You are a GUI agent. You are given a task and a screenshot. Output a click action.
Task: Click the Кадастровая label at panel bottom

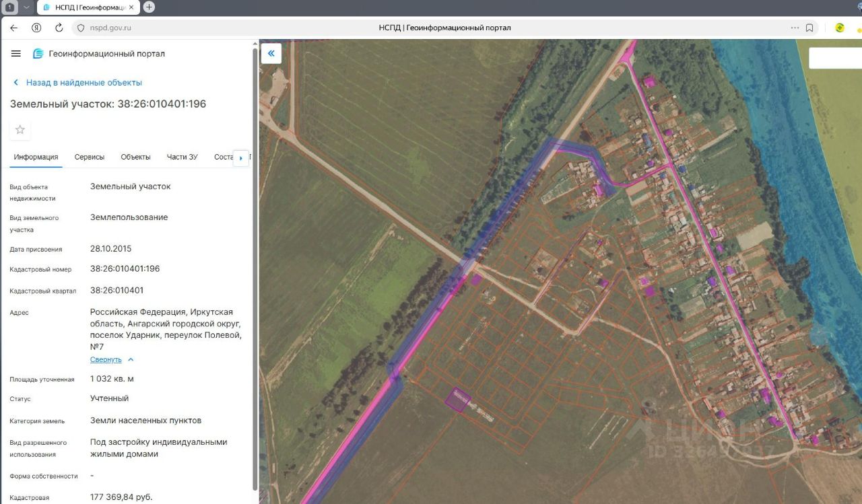click(x=30, y=498)
